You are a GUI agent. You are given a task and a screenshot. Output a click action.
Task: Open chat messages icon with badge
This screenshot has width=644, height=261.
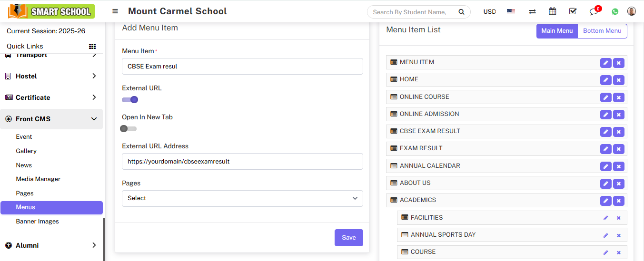(x=594, y=11)
